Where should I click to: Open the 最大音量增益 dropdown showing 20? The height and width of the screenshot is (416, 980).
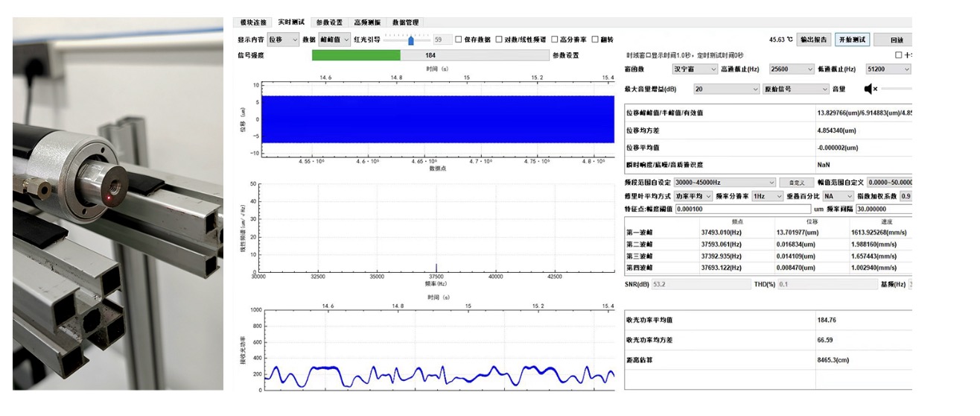coord(726,89)
